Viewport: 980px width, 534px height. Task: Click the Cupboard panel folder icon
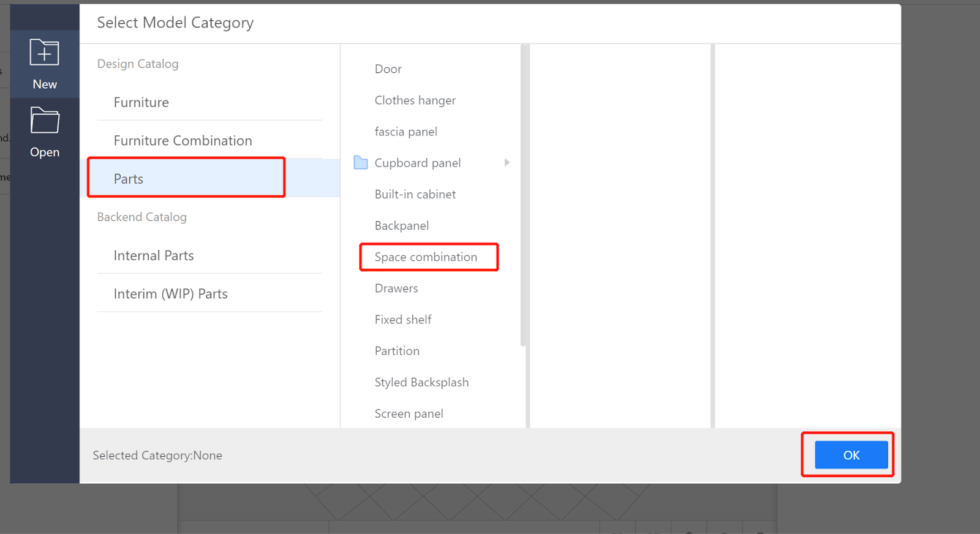(x=361, y=163)
